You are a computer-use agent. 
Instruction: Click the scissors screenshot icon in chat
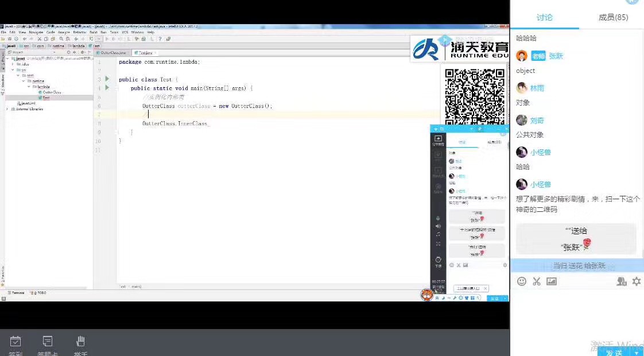(537, 281)
